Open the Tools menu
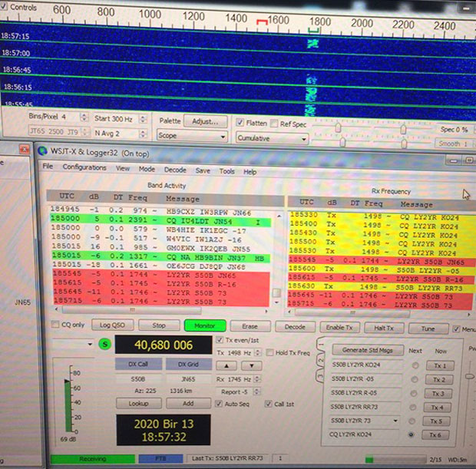This screenshot has height=469, width=476. point(226,171)
